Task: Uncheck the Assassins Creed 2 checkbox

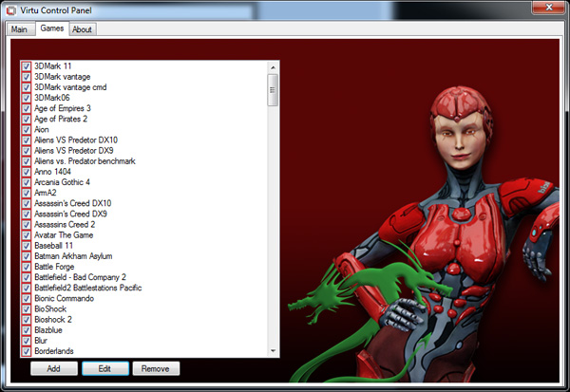Action: [x=27, y=225]
